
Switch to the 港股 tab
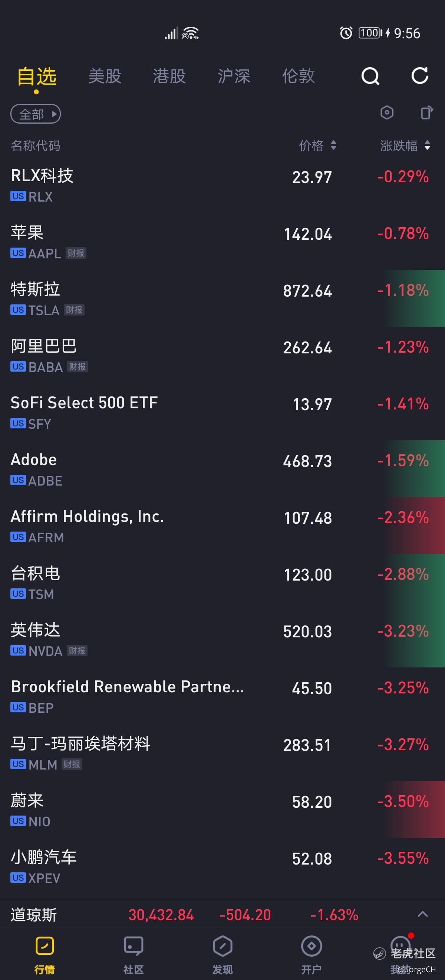169,76
